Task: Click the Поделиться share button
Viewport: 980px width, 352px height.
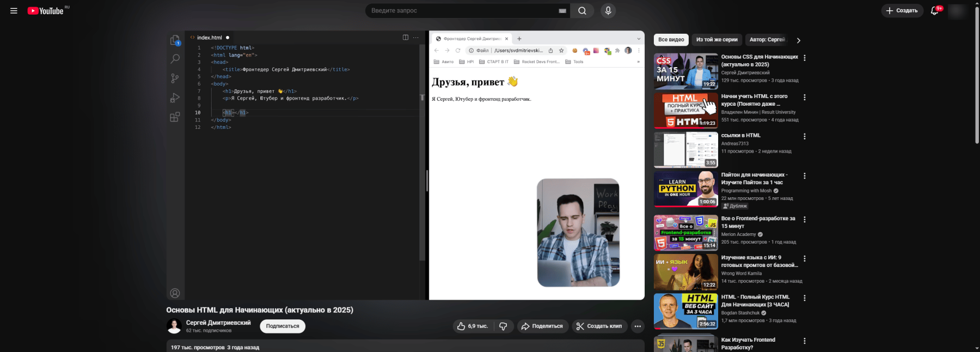Action: [542, 326]
